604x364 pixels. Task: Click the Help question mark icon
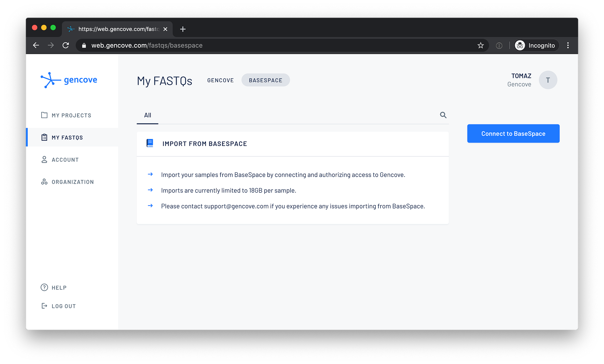click(44, 287)
